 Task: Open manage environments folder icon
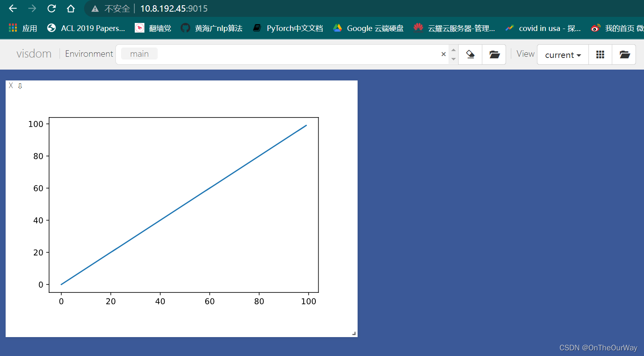pyautogui.click(x=494, y=54)
